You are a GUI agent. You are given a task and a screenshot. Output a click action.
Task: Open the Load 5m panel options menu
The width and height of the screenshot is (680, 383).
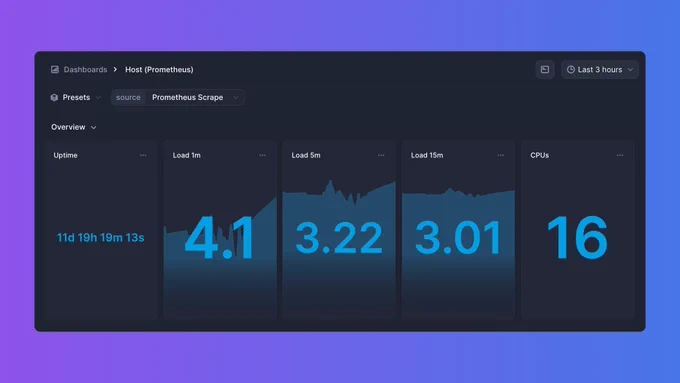[381, 155]
